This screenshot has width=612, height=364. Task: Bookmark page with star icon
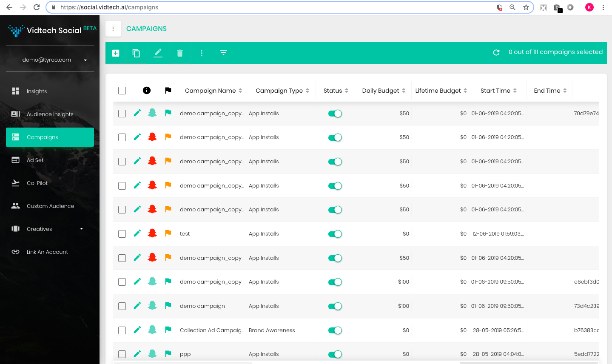click(526, 7)
